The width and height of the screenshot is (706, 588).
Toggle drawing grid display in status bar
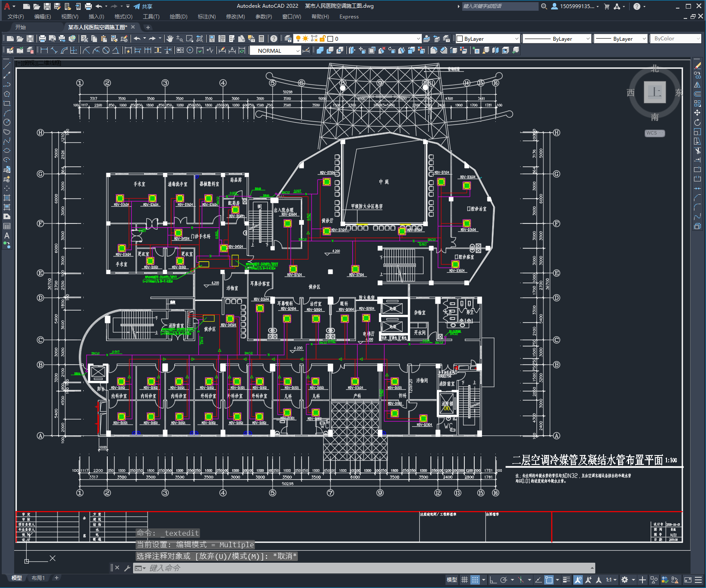click(464, 580)
